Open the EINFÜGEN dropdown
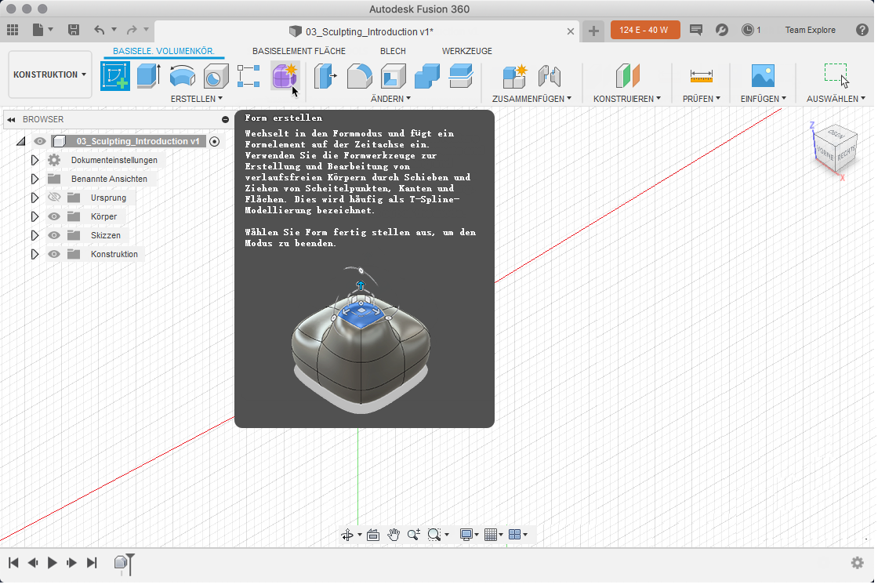 [764, 99]
